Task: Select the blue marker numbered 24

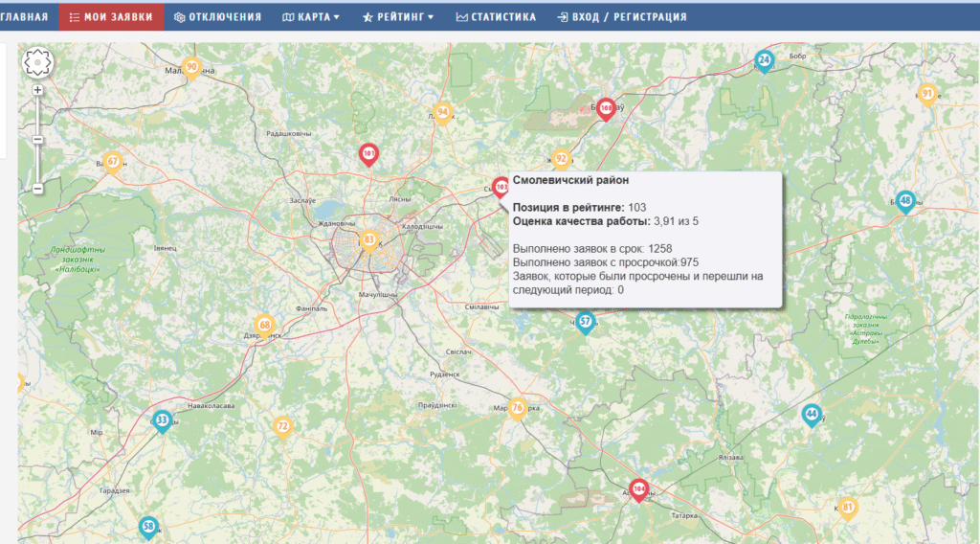Action: pos(764,61)
